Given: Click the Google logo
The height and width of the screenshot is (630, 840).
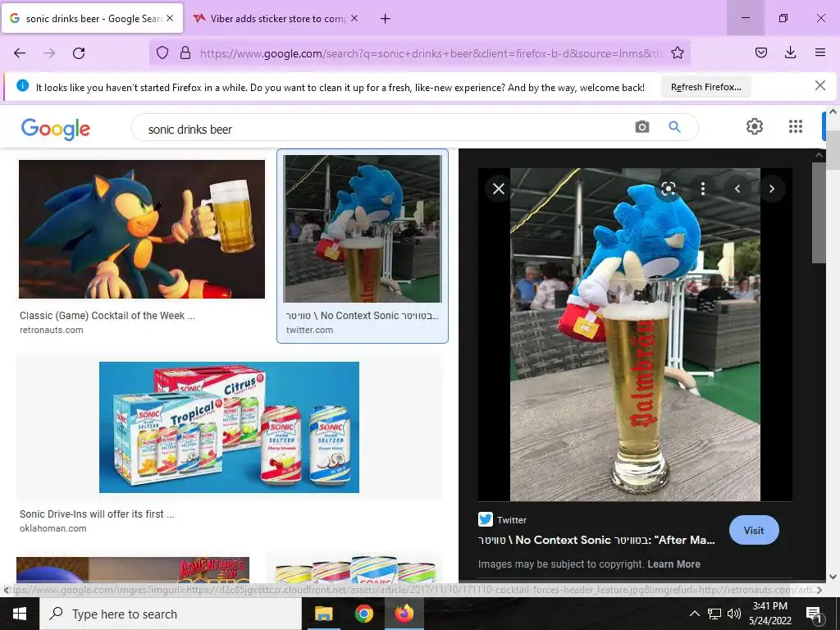Looking at the screenshot, I should [x=56, y=129].
